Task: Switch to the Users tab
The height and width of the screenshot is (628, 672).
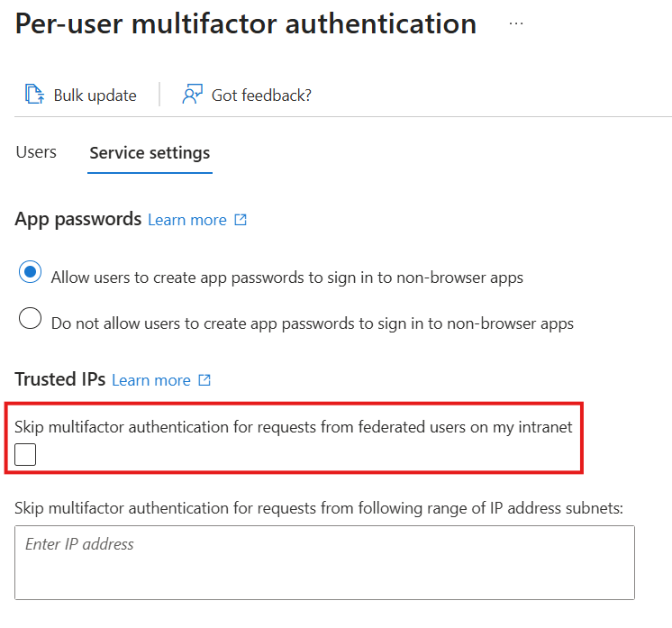Action: 36,152
